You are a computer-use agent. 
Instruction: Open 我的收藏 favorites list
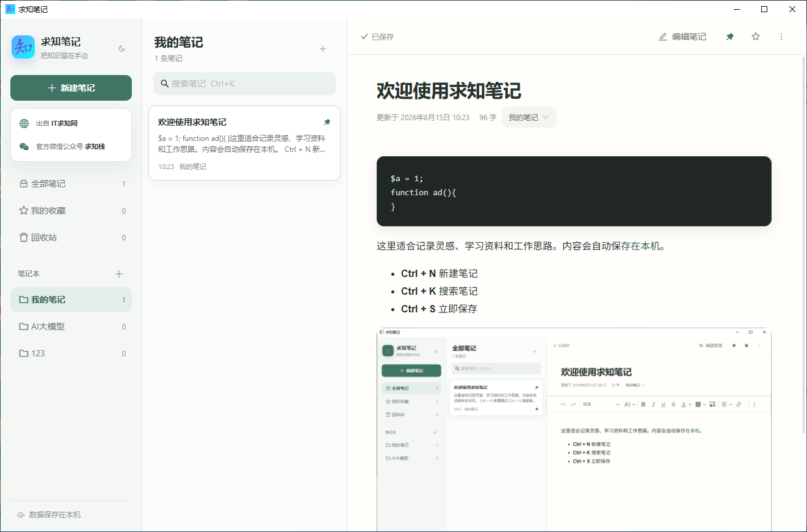coord(71,210)
